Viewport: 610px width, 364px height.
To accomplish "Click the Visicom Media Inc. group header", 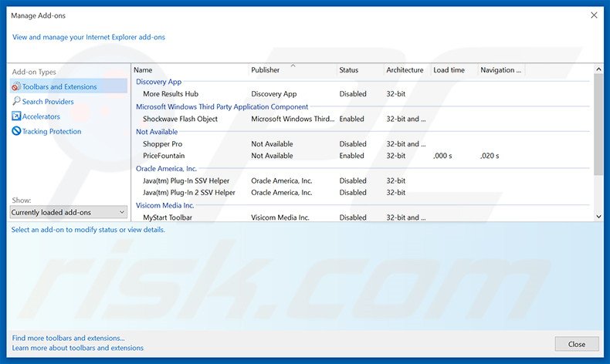I will 164,205.
